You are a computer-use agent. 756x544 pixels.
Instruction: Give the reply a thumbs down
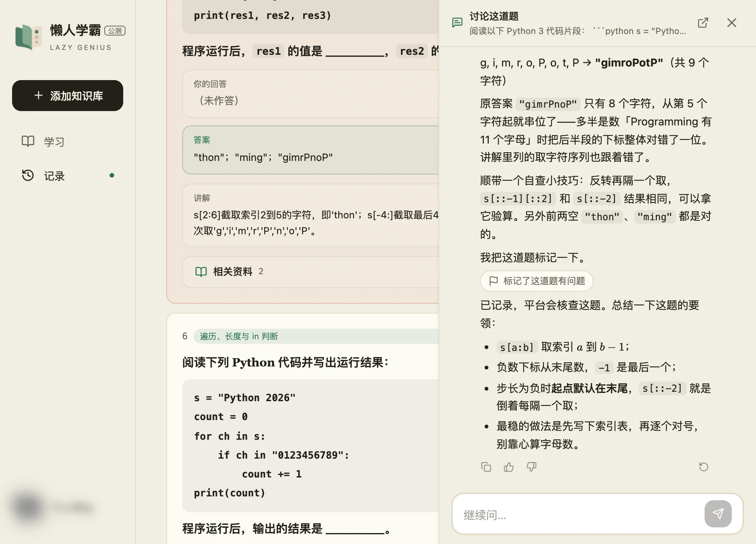(x=531, y=467)
